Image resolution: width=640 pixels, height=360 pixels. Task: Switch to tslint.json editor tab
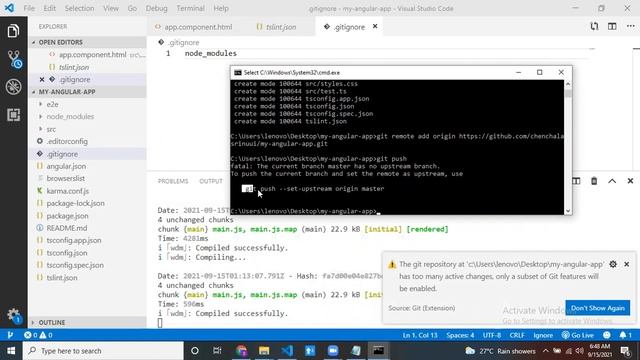click(281, 27)
